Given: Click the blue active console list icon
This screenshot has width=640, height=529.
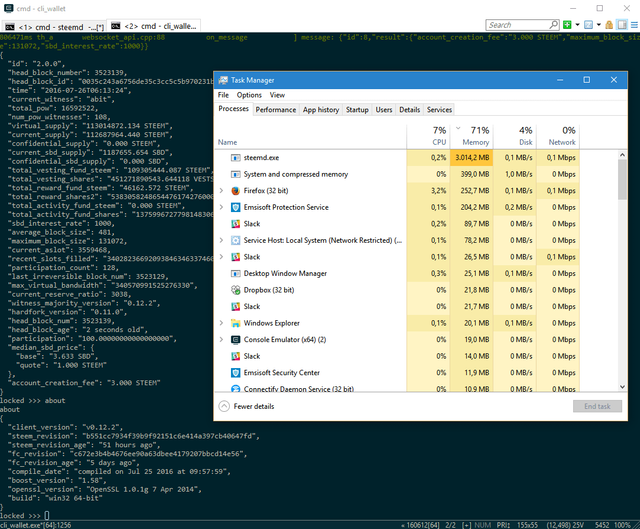Looking at the screenshot, I should (588, 25).
